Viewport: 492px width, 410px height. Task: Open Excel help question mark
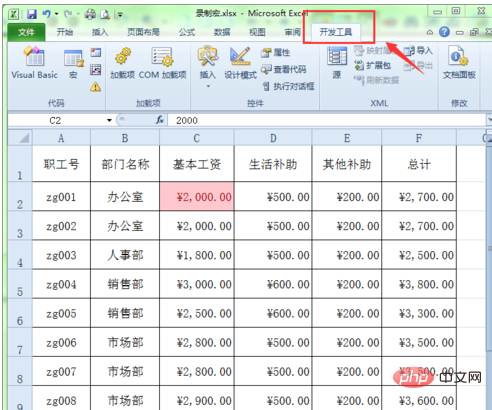(444, 32)
